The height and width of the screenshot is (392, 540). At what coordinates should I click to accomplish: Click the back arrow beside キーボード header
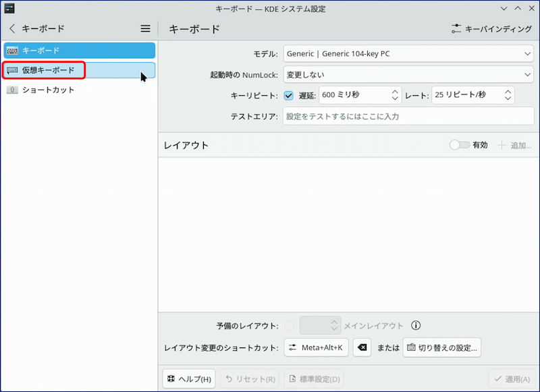point(12,29)
